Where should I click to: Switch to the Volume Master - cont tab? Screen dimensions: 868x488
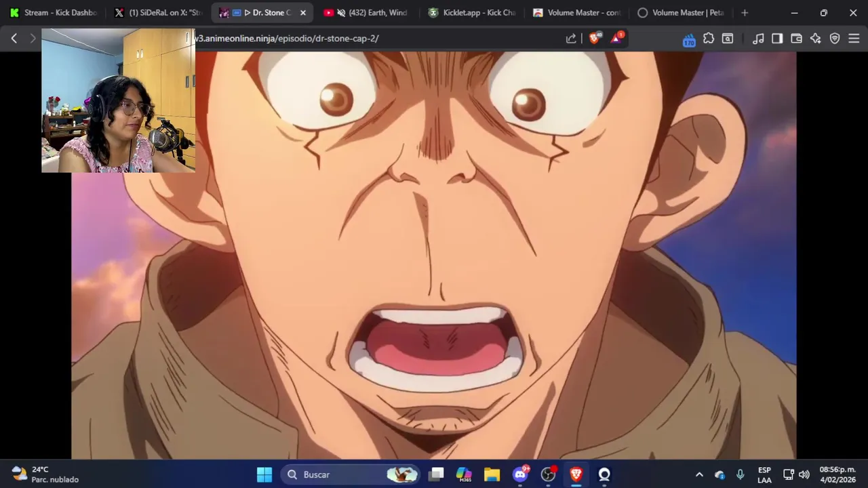click(576, 13)
